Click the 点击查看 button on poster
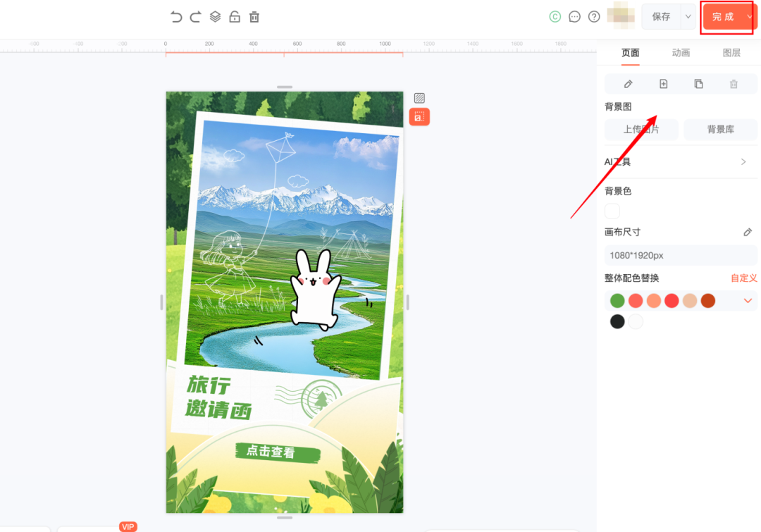 point(278,452)
